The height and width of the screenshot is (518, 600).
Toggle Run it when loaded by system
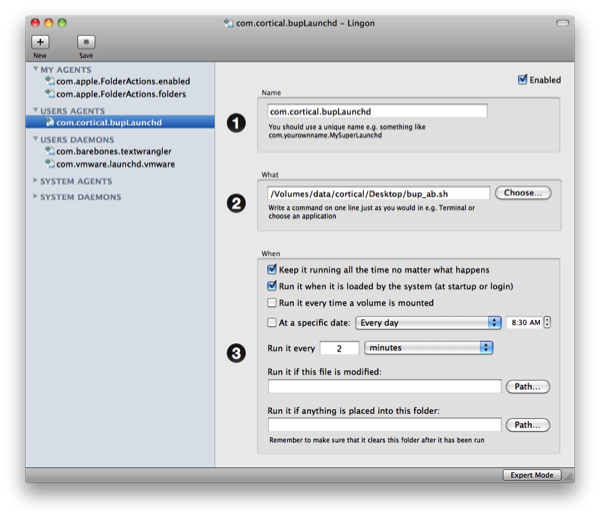(x=272, y=286)
